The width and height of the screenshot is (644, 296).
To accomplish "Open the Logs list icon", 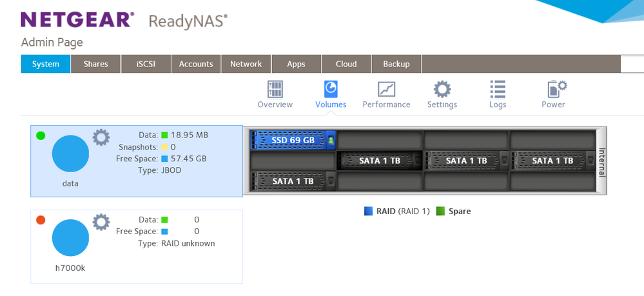I will point(497,89).
